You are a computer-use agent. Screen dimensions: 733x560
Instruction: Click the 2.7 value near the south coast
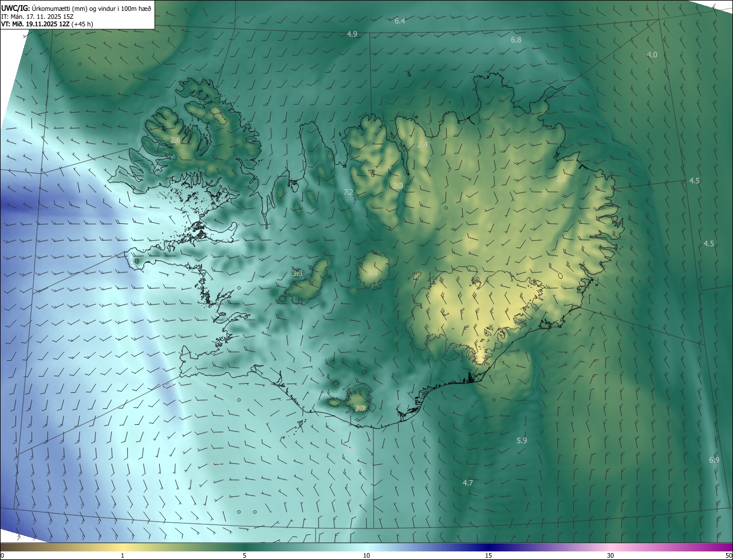(360, 408)
